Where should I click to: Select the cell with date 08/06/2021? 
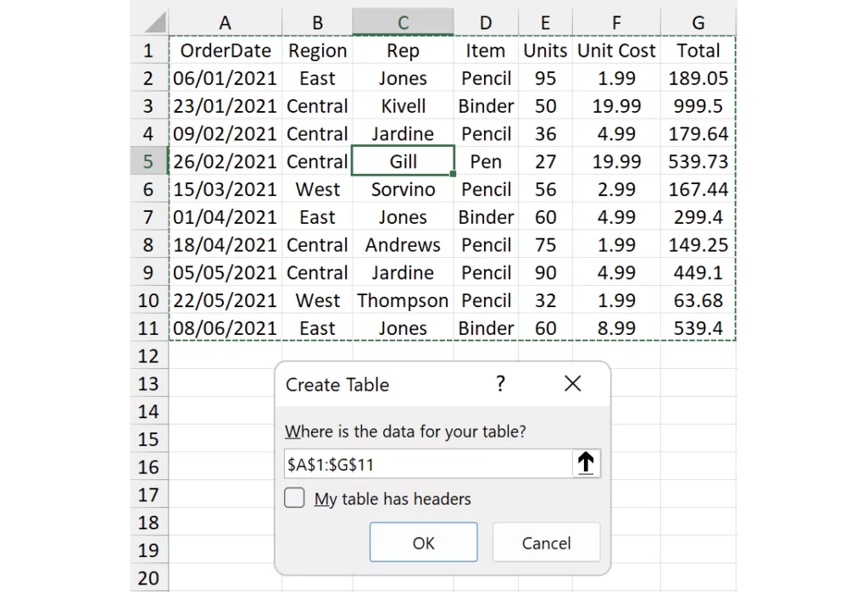[225, 328]
